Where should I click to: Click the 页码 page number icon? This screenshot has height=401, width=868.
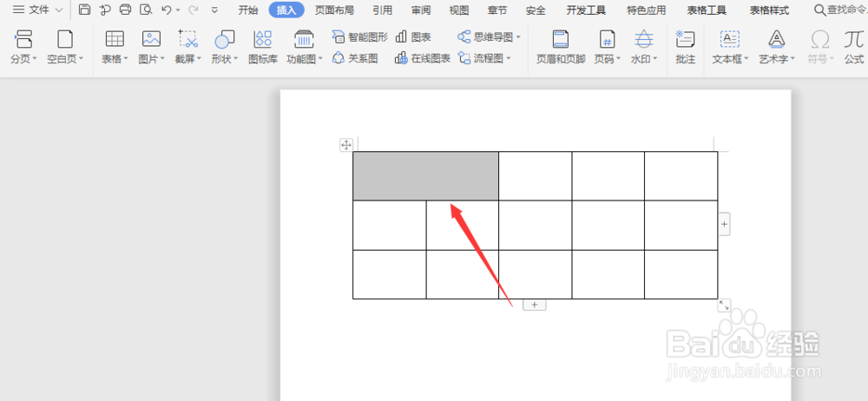(x=607, y=40)
